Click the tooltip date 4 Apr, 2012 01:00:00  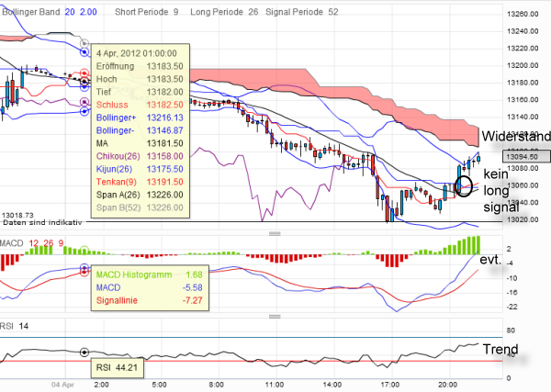136,53
